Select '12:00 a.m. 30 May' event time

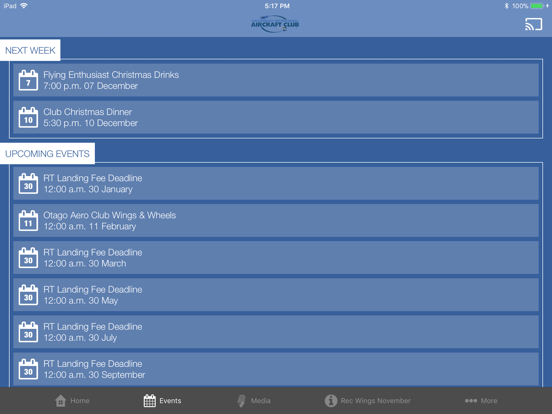click(81, 301)
